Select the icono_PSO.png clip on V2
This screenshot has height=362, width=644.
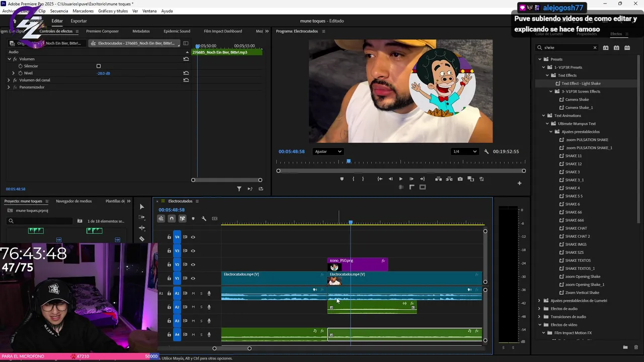tap(357, 264)
